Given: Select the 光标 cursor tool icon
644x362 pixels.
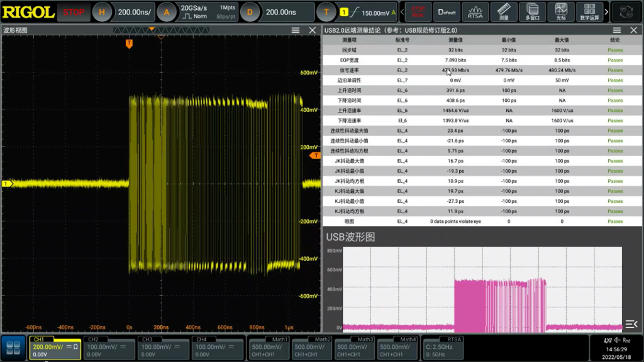Looking at the screenshot, I should pos(560,11).
